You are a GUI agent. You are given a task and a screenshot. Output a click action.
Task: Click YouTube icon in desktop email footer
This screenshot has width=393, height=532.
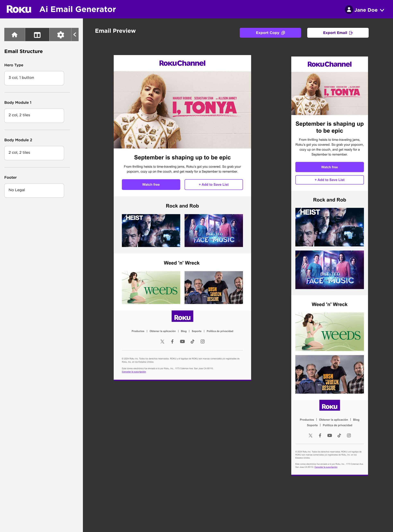(x=182, y=341)
